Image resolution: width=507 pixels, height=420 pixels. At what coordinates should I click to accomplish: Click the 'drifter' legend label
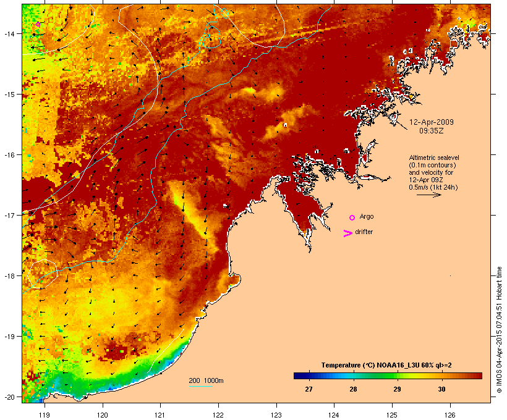[x=364, y=232]
